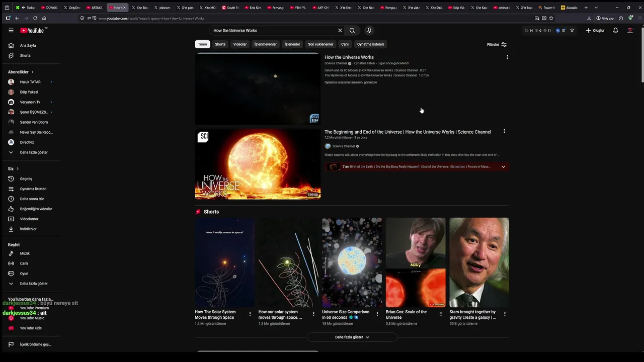This screenshot has width=644, height=362.
Task: Open options for Beginning and End video
Action: coord(504,131)
